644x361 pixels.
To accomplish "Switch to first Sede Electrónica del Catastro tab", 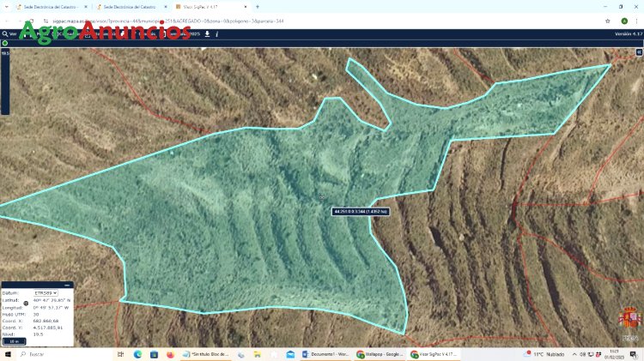I will click(52, 7).
